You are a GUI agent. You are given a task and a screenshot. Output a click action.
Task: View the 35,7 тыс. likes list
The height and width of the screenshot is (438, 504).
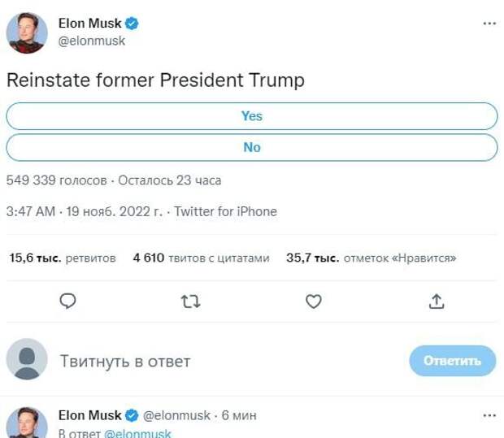pyautogui.click(x=371, y=258)
